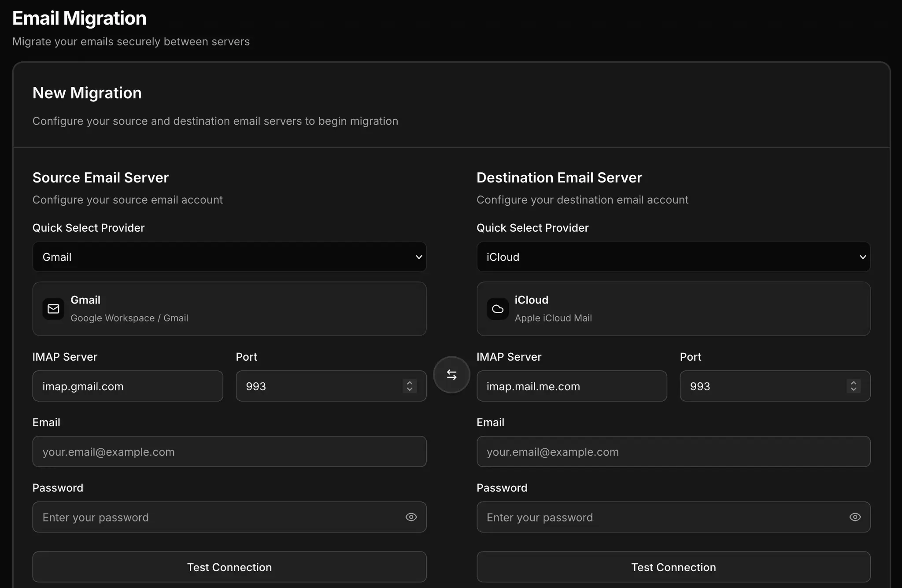Click 'Apple iCloud Mail' text

553,318
